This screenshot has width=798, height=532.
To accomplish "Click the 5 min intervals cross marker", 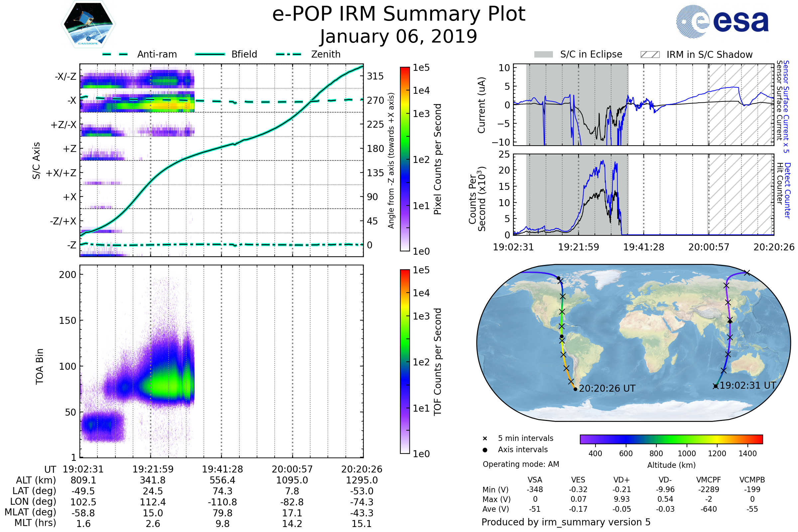I will 485,439.
